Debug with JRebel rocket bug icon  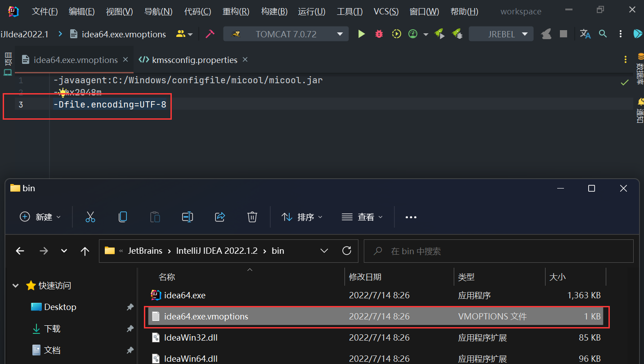tap(457, 34)
